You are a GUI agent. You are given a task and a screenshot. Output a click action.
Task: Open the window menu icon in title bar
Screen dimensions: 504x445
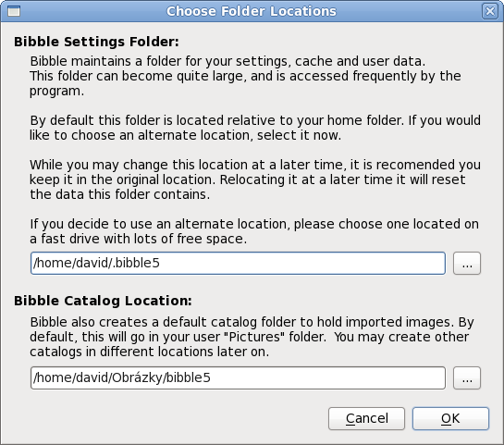pos(14,11)
